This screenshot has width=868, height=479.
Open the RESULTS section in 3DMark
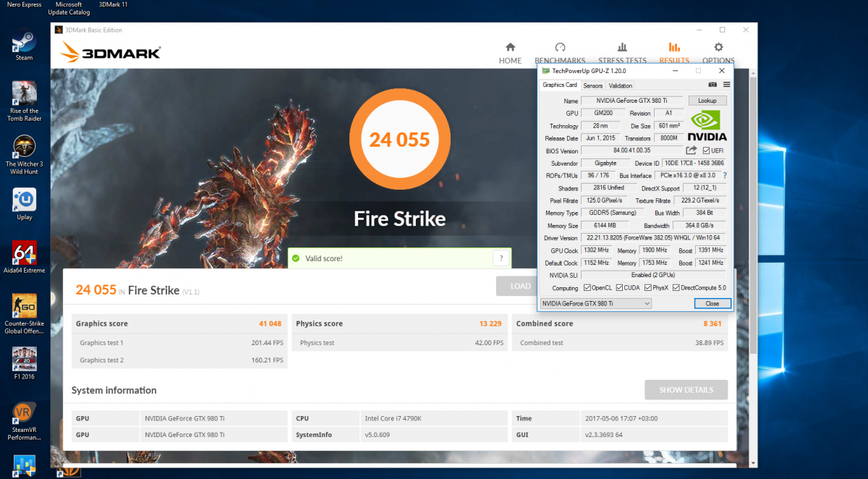click(674, 53)
